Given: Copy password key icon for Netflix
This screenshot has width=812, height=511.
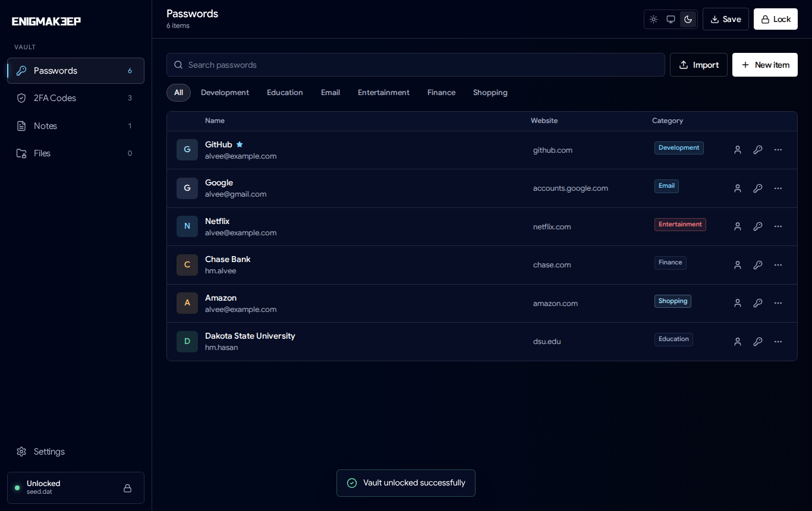Looking at the screenshot, I should point(758,226).
